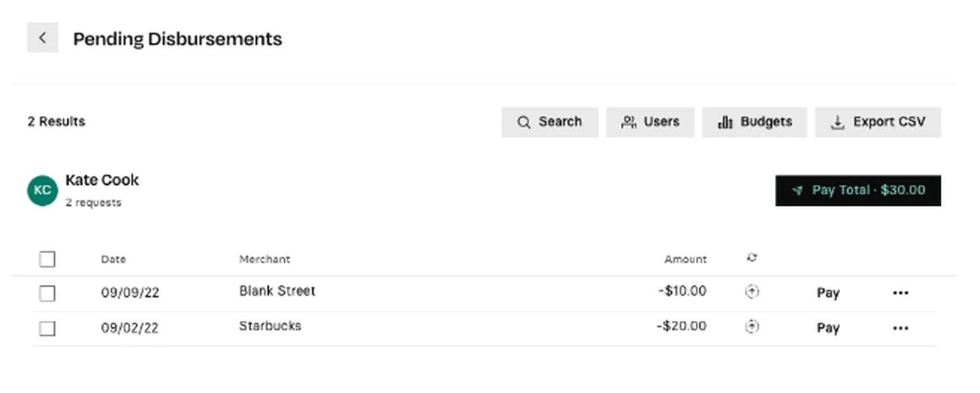Click the sync icon in the table header
Image resolution: width=980 pixels, height=393 pixels.
[x=752, y=258]
